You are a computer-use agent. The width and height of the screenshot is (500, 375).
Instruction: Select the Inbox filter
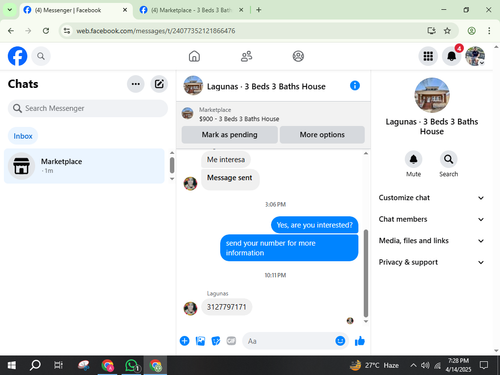23,136
